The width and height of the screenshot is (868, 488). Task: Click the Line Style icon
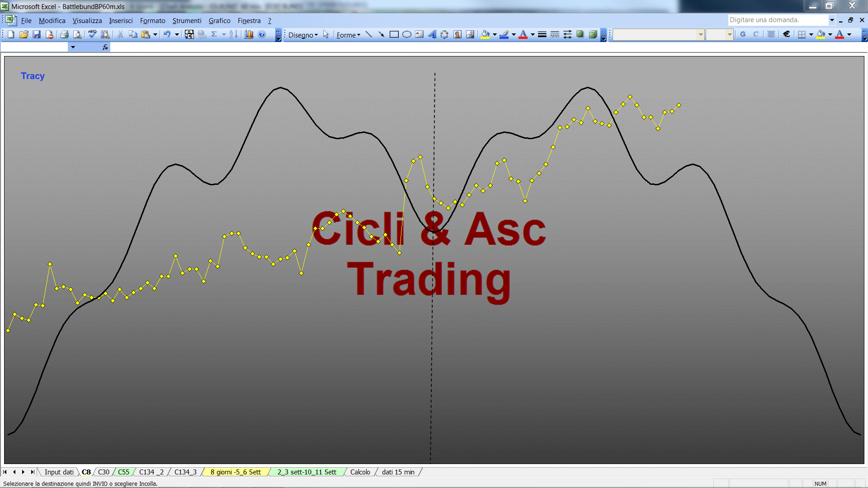click(542, 34)
